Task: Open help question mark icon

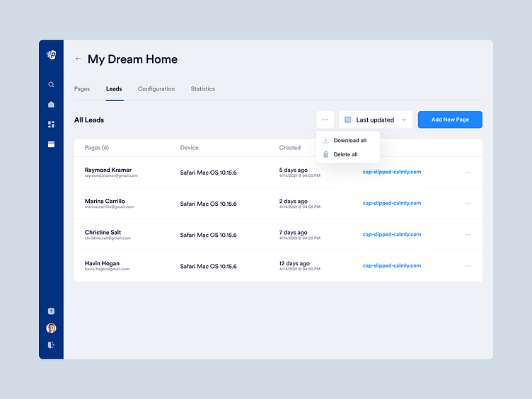Action: (x=51, y=311)
